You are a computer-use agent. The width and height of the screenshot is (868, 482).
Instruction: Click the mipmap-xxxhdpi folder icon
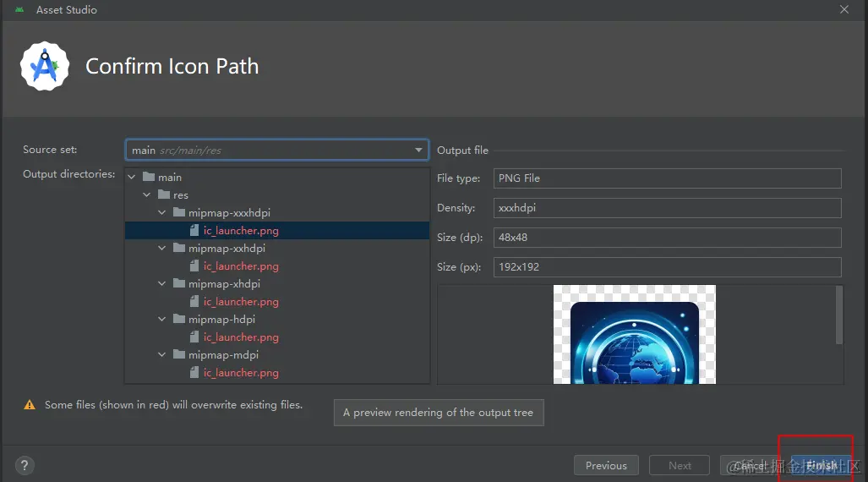pos(179,212)
